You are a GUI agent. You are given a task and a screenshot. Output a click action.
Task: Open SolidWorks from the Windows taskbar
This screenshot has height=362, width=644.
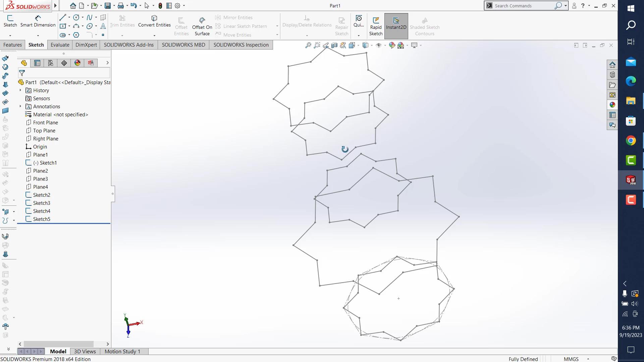coord(631,180)
